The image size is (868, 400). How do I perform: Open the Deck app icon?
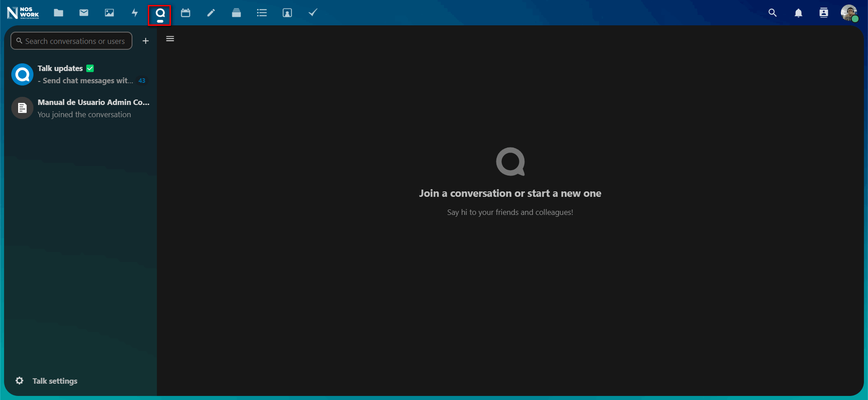(x=236, y=13)
